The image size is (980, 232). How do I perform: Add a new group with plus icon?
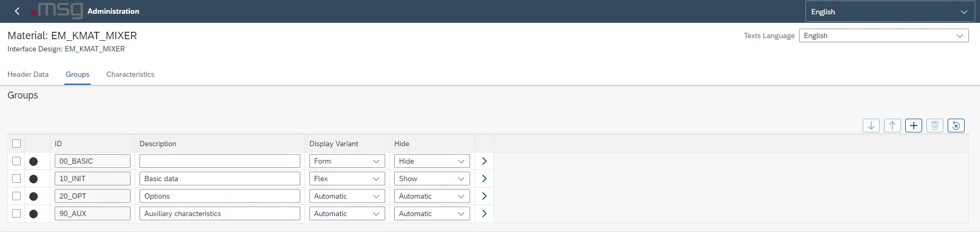[x=913, y=126]
